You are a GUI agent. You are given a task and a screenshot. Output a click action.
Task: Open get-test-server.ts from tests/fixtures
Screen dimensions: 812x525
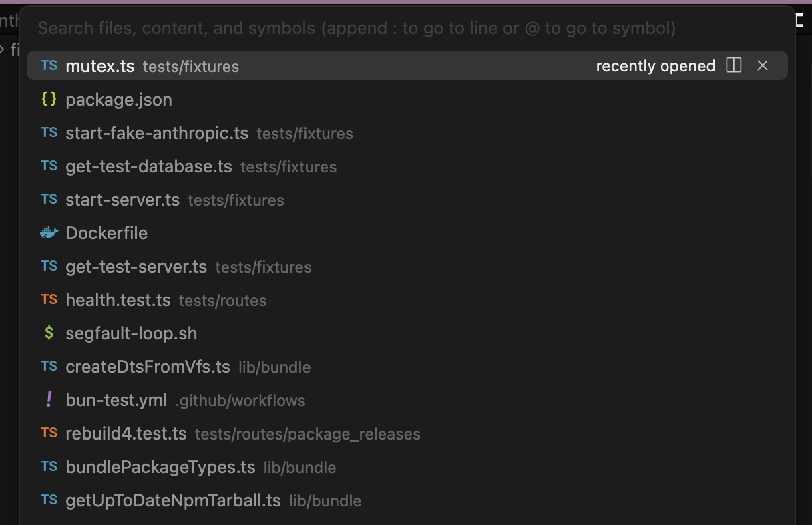coord(136,267)
